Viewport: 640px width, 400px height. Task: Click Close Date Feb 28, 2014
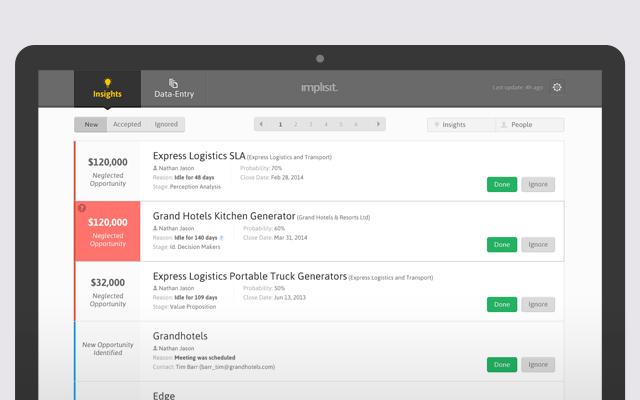(x=272, y=178)
